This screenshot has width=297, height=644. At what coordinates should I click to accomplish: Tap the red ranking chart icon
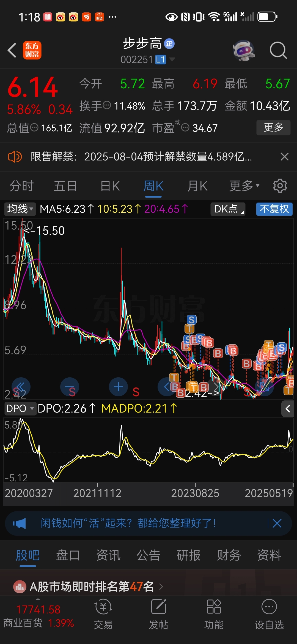pyautogui.click(x=20, y=587)
